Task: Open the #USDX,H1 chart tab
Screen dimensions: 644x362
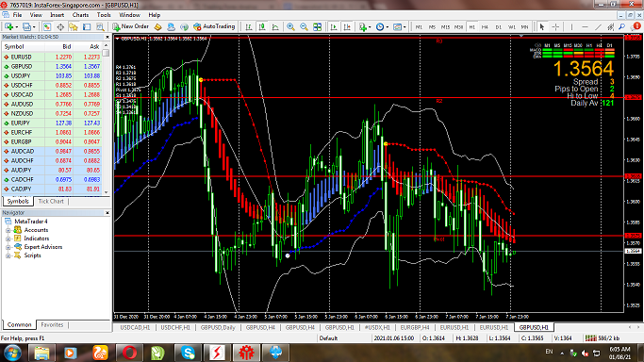Action: [x=377, y=327]
